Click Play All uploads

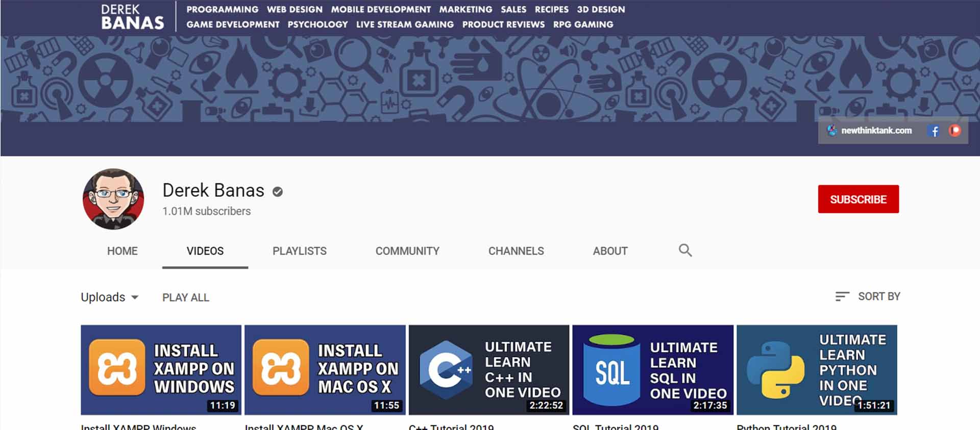tap(186, 297)
